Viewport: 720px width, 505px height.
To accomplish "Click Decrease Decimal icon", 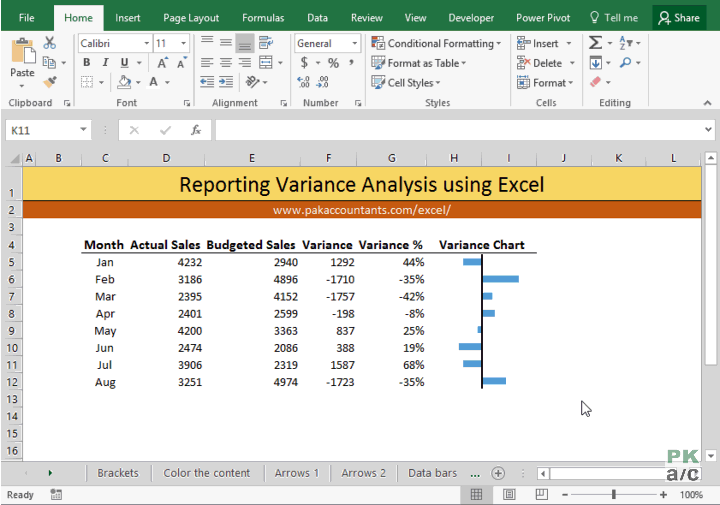I will point(322,82).
